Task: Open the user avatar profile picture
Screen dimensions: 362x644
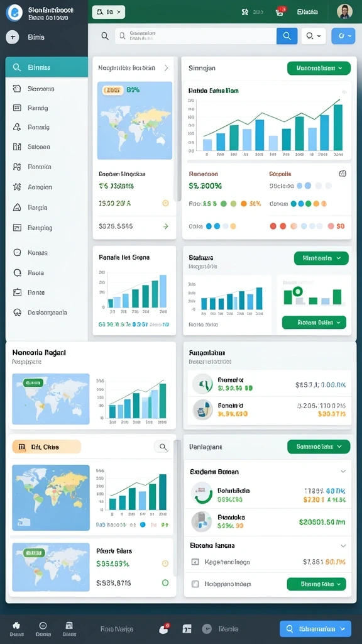Action: pyautogui.click(x=344, y=11)
